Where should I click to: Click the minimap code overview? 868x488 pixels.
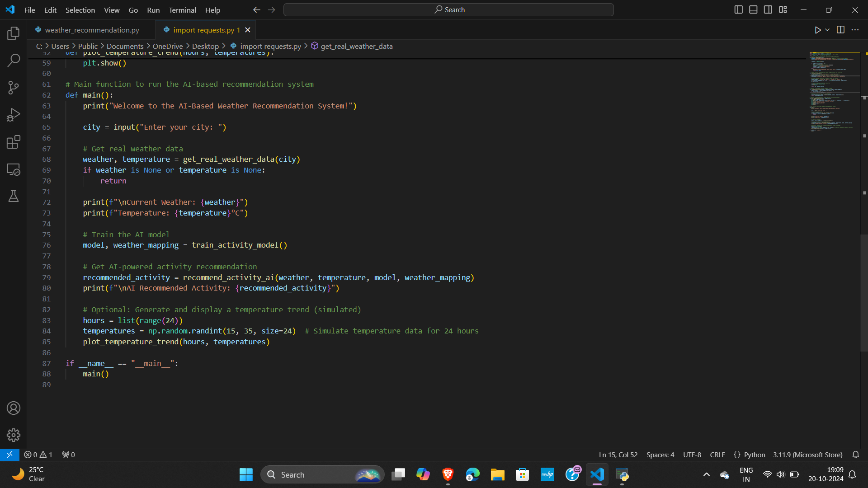pos(834,90)
